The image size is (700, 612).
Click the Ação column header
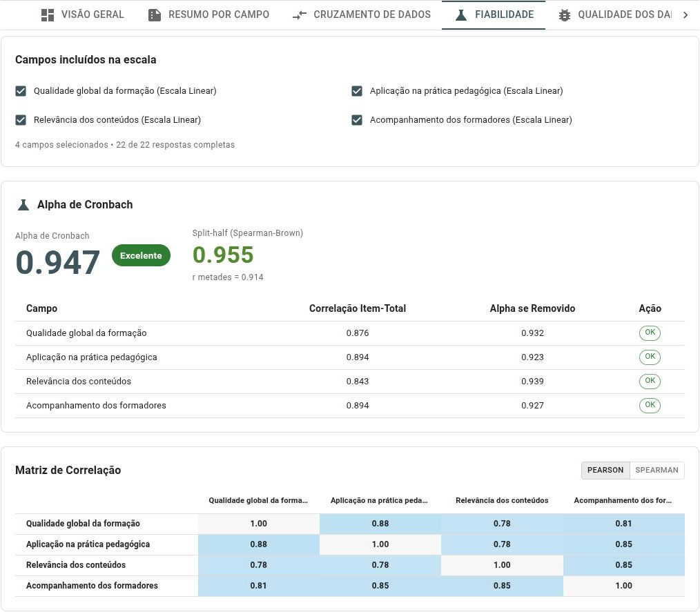pyautogui.click(x=650, y=308)
